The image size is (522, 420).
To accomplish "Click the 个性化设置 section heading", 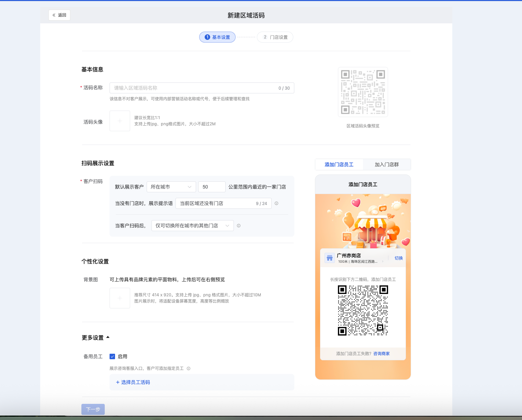I will (95, 261).
